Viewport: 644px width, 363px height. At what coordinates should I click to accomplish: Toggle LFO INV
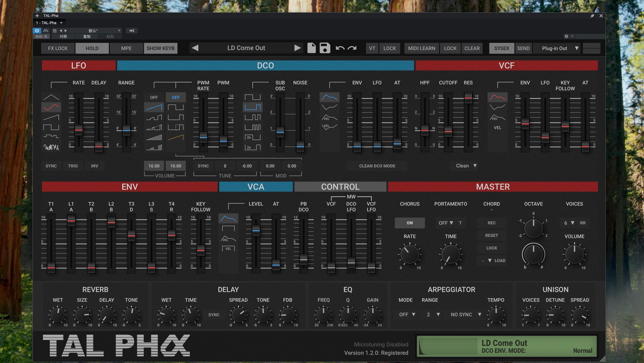coord(95,166)
